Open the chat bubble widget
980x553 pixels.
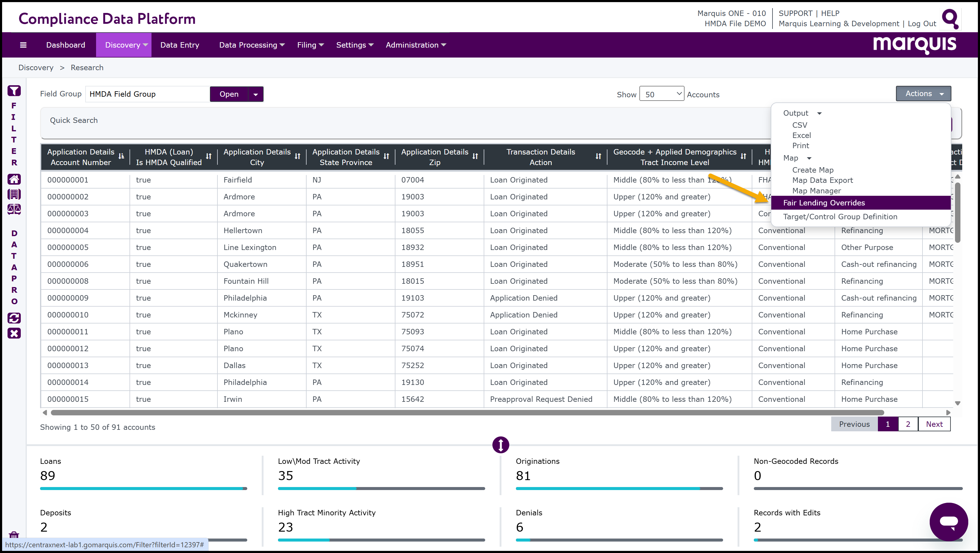(x=948, y=521)
